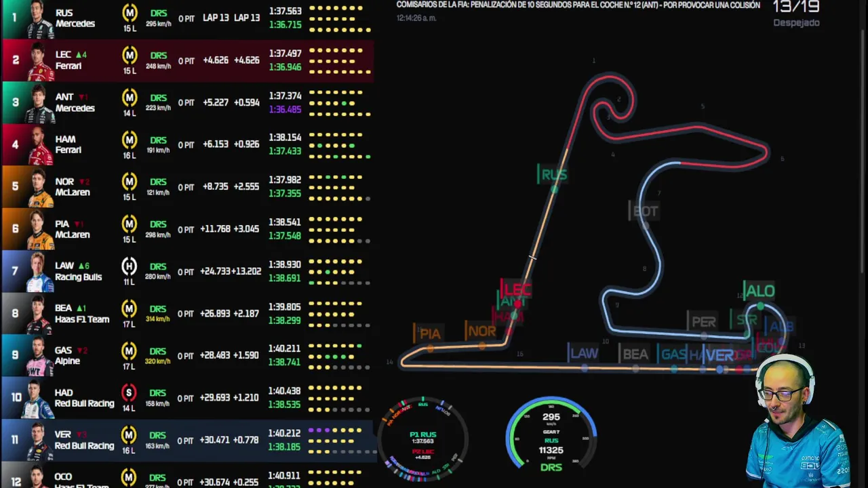The image size is (868, 488).
Task: Click the DRS indicator in the RUS row
Action: click(158, 14)
